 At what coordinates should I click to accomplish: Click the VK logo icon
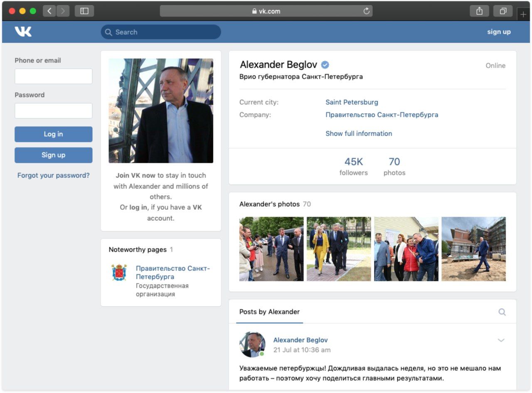(23, 32)
